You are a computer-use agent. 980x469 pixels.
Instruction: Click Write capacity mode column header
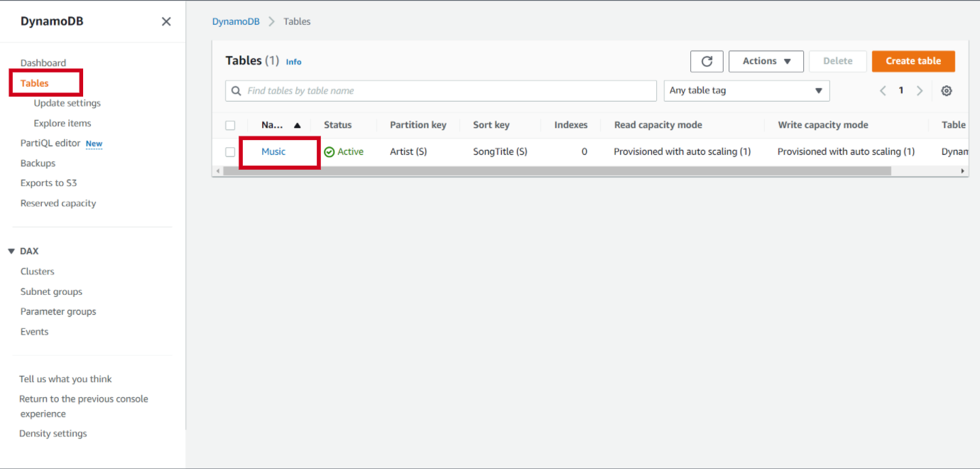tap(823, 125)
